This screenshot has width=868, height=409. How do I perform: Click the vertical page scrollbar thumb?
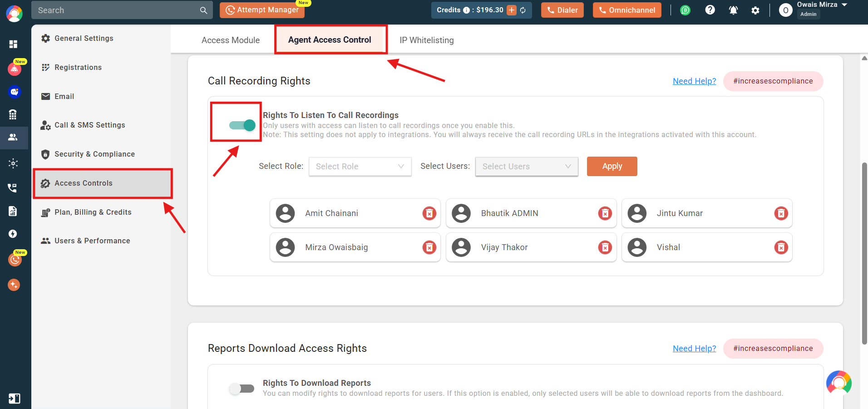pyautogui.click(x=864, y=253)
